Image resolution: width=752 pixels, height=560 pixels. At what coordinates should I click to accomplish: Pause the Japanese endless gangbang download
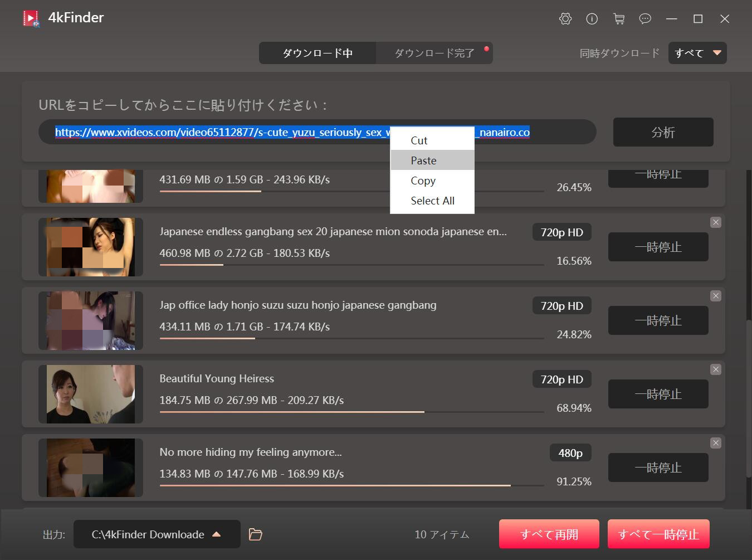[x=658, y=247]
